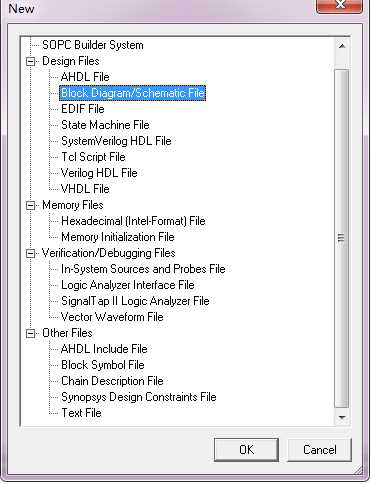Select In-System Sources and Probes File
This screenshot has height=484, width=371.
tap(143, 269)
